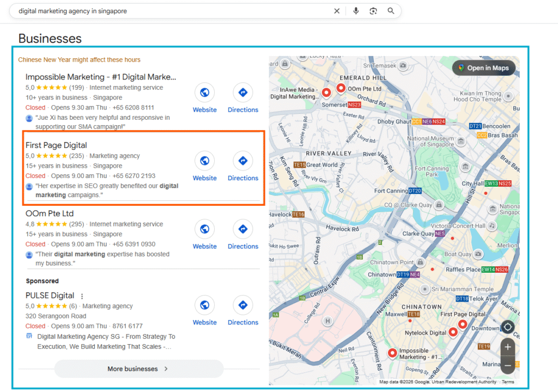Click inside the search input field
This screenshot has width=558, height=392.
click(x=163, y=10)
